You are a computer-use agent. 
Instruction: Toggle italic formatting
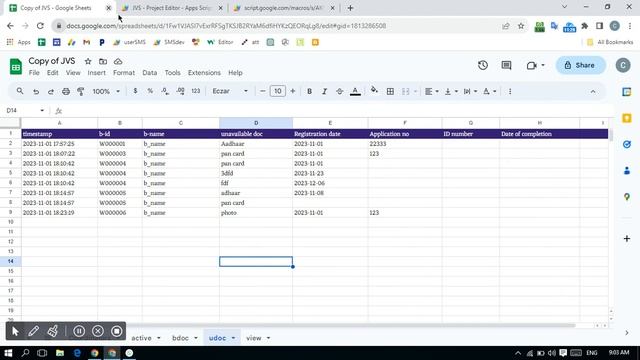click(324, 91)
